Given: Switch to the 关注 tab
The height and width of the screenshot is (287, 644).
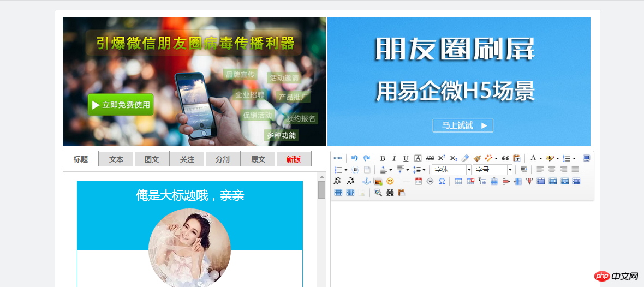Looking at the screenshot, I should [187, 159].
